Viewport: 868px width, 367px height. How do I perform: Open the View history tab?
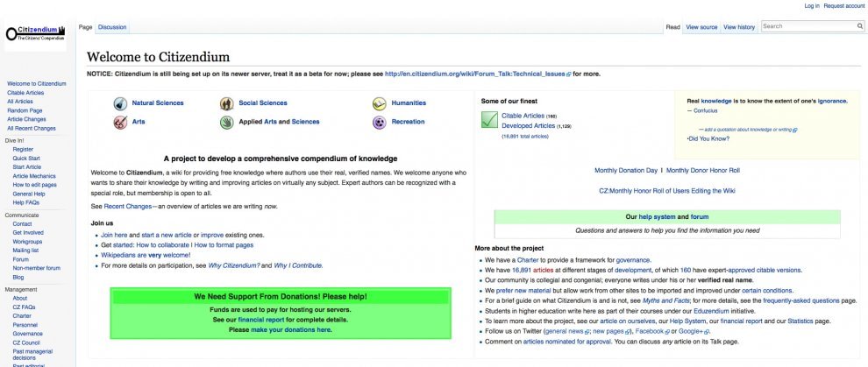click(739, 27)
